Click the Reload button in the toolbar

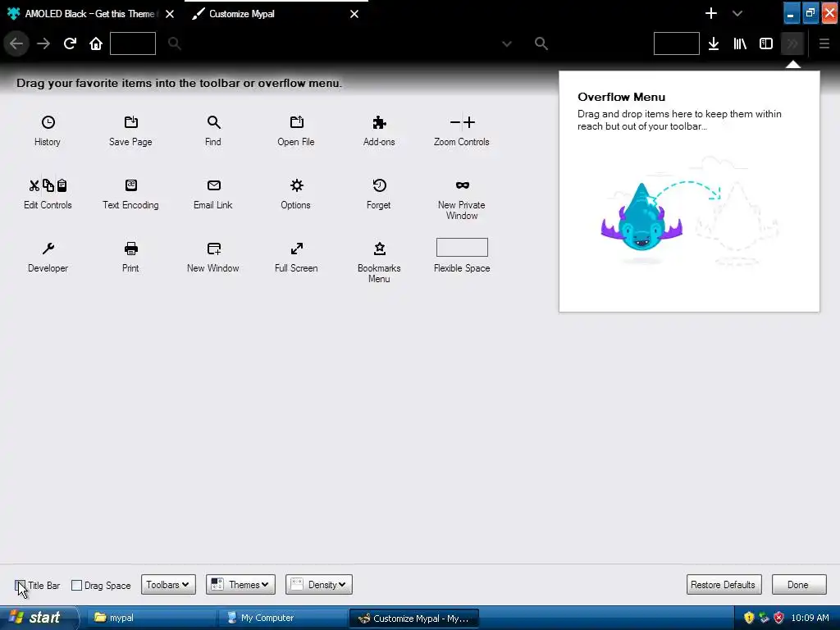point(70,43)
